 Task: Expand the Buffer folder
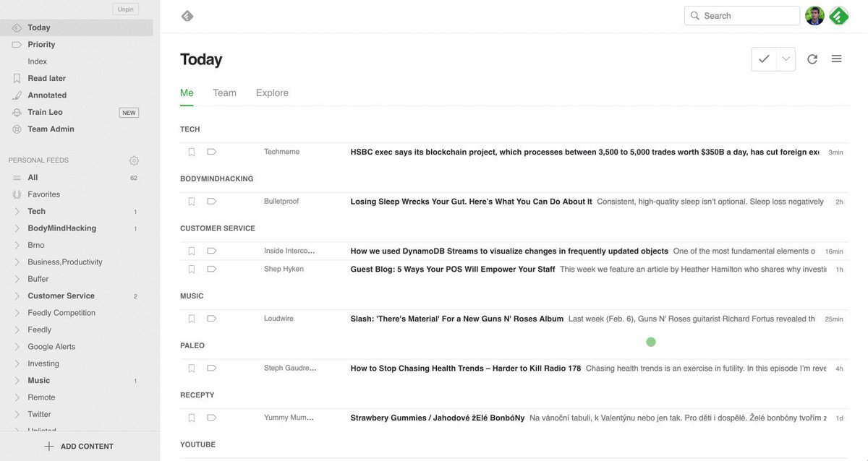(x=17, y=279)
